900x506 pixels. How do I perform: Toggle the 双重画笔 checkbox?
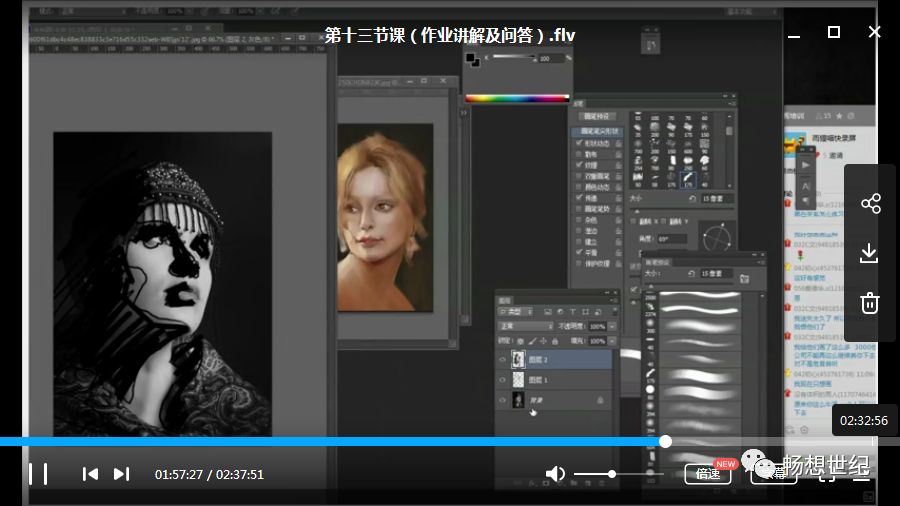pos(579,176)
